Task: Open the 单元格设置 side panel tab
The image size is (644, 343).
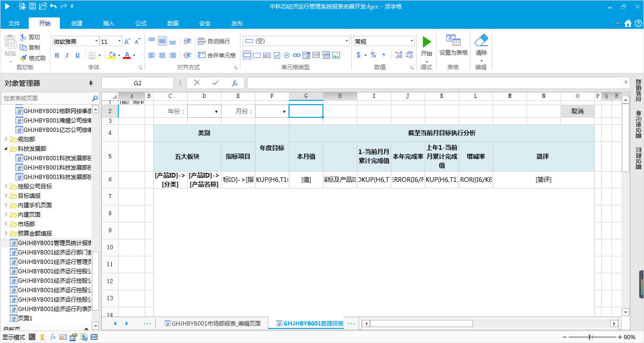Action: tap(638, 124)
